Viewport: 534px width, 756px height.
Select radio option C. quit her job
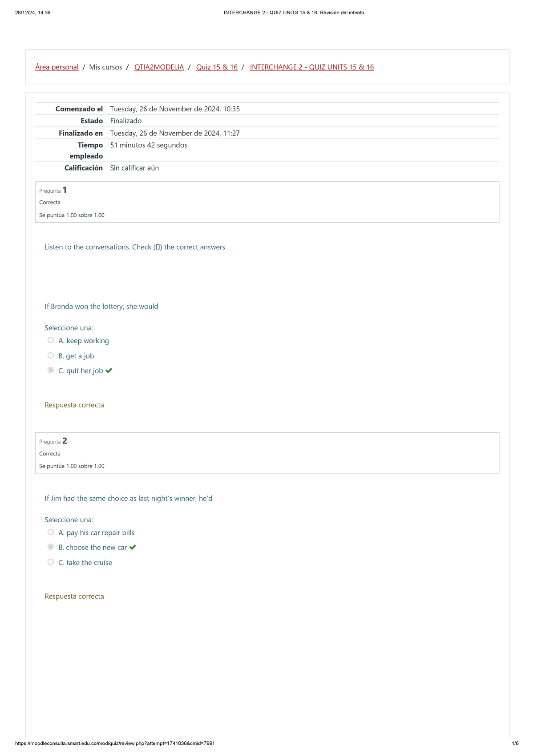click(51, 370)
